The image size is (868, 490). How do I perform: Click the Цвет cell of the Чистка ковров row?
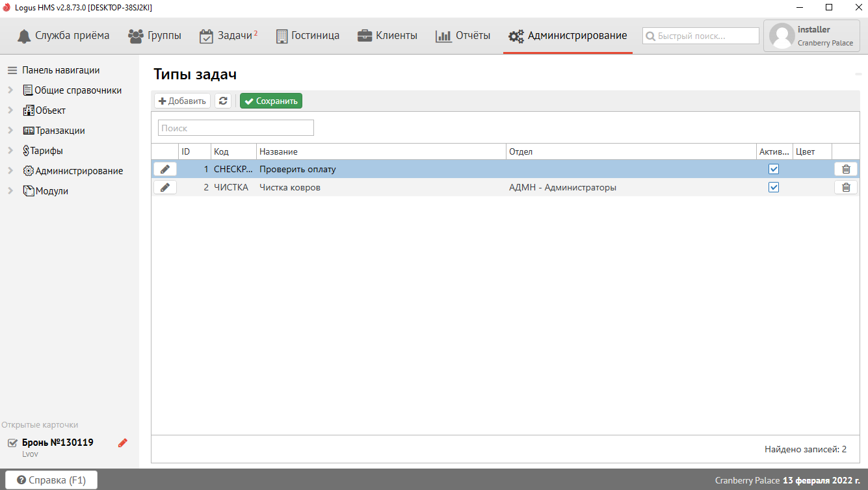pos(812,187)
